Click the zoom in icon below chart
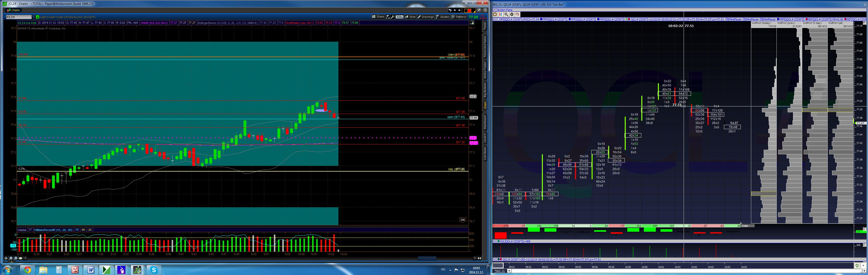 pos(11,258)
